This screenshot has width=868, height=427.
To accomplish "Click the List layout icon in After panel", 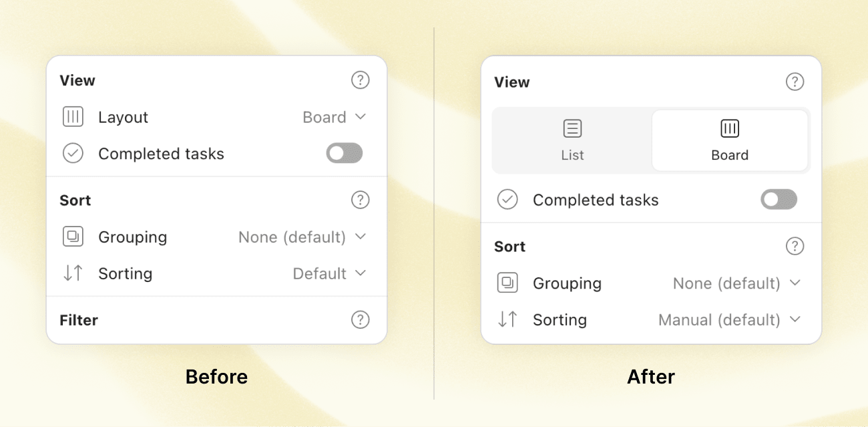I will (x=572, y=128).
